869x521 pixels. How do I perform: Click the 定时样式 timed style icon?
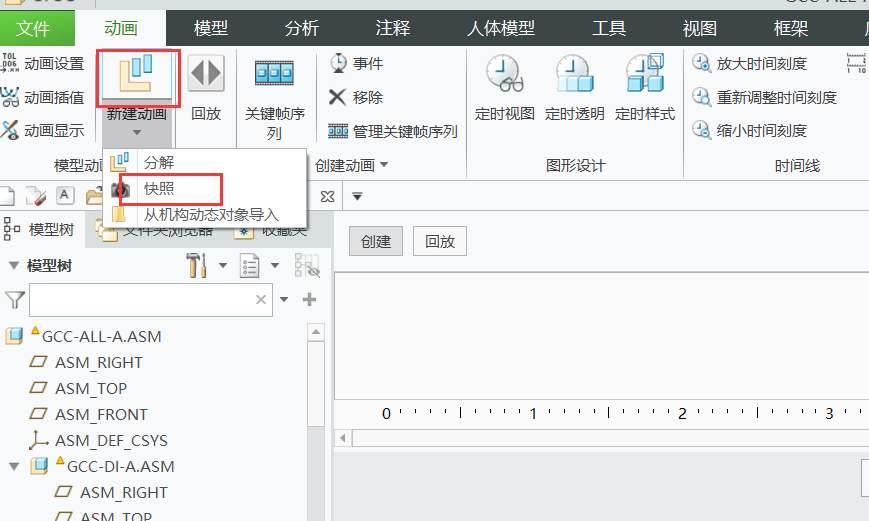(645, 73)
